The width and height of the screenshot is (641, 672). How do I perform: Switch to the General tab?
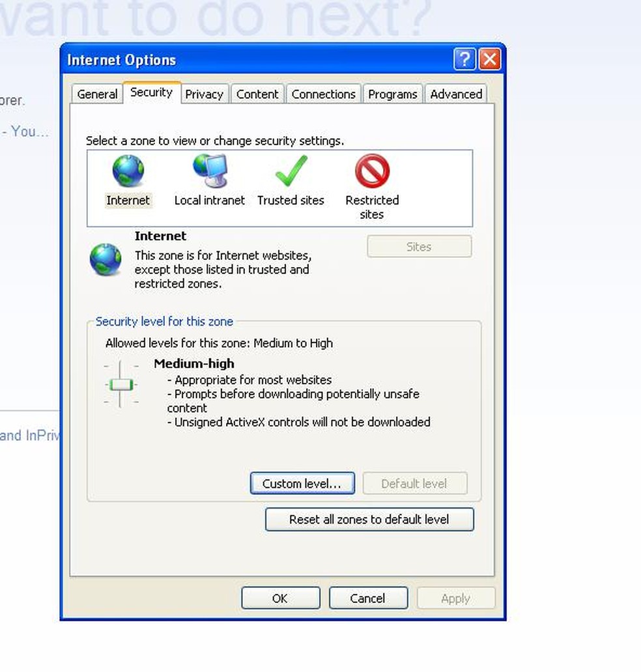click(x=97, y=94)
